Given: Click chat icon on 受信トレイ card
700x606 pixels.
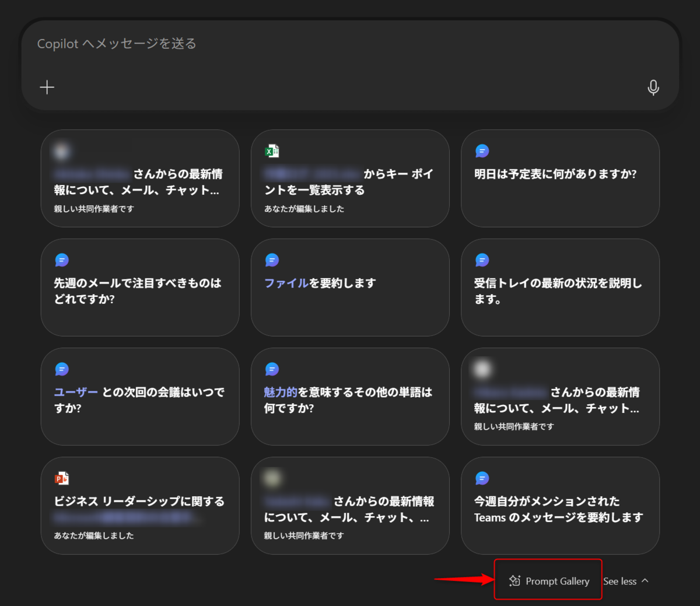Looking at the screenshot, I should coord(482,260).
